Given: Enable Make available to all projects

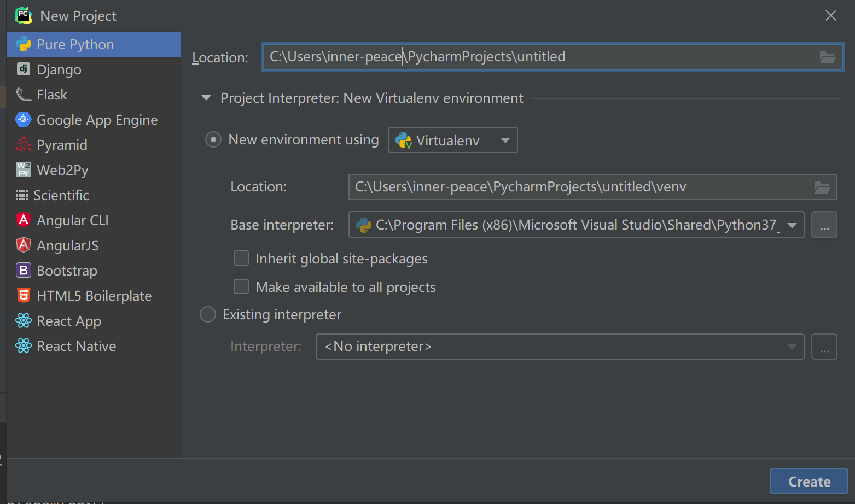Looking at the screenshot, I should click(241, 286).
